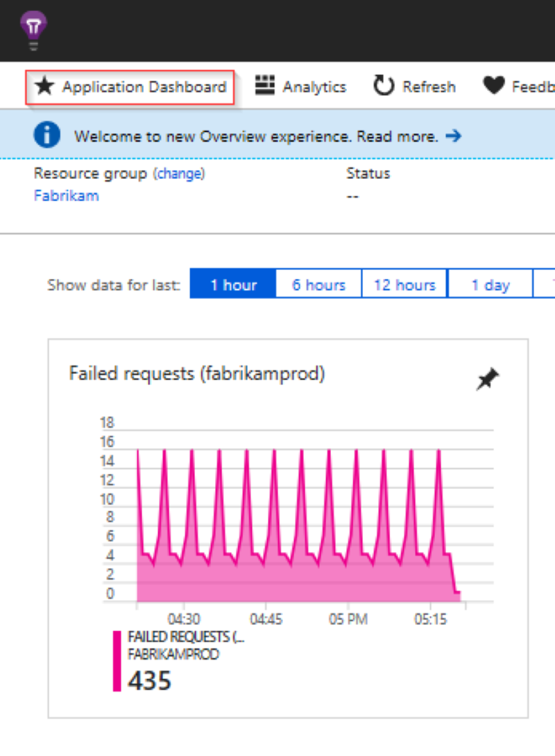This screenshot has width=555, height=756.
Task: Select the '6 hours' time range
Action: tap(318, 284)
